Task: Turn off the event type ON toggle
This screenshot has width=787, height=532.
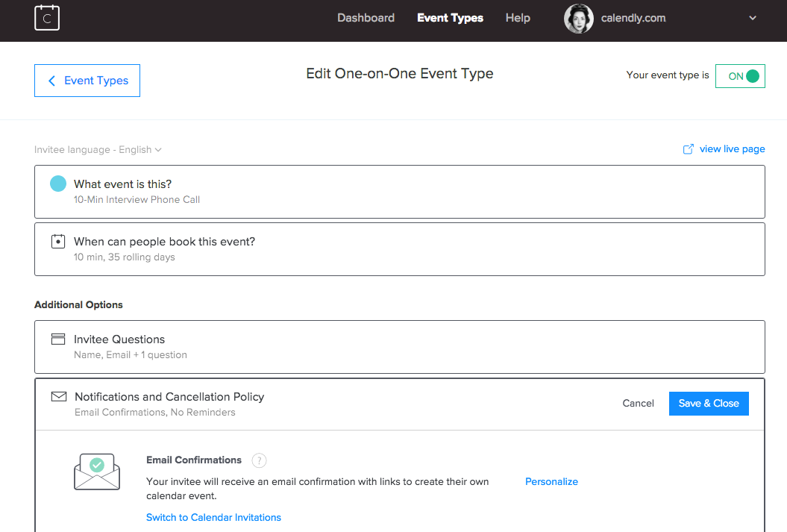Action: (x=740, y=75)
